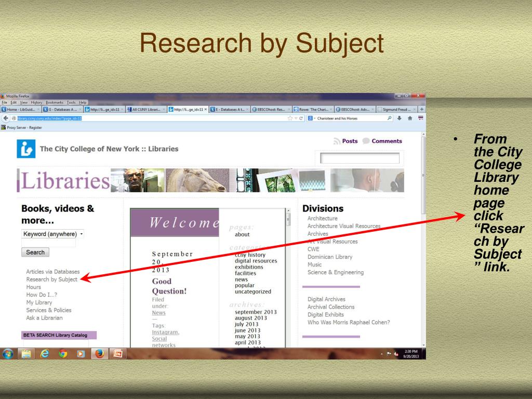Open the Hours link

(34, 287)
